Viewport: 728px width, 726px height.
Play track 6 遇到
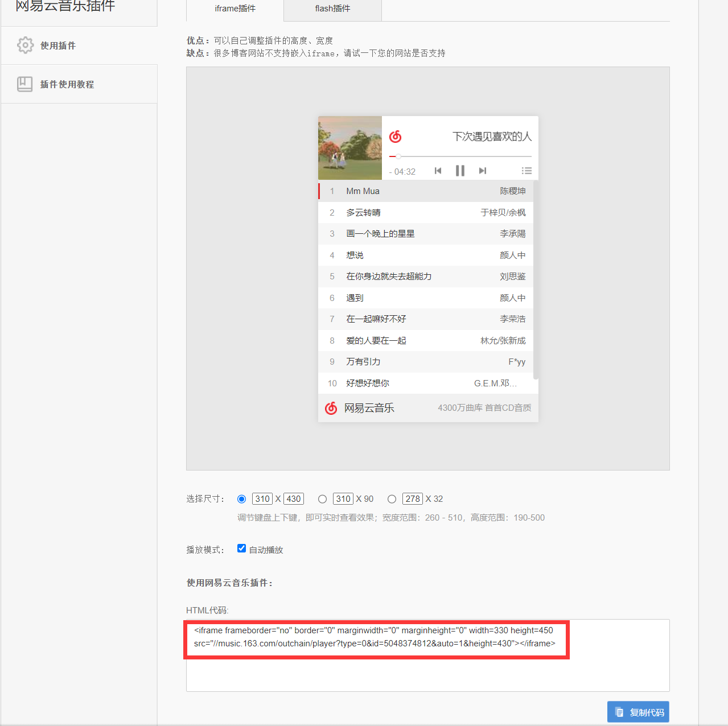(426, 298)
